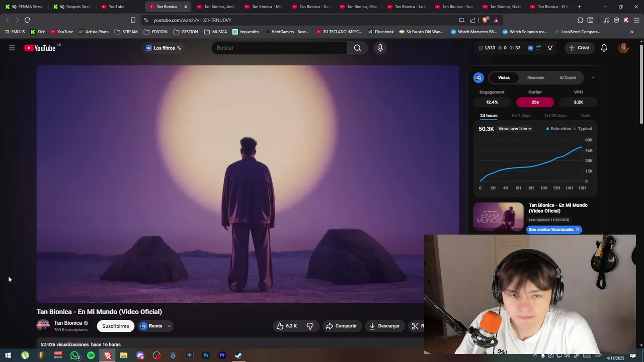Viewport: 644px width, 362px height.
Task: Open the browser extensions puzzle icon
Action: [580, 20]
